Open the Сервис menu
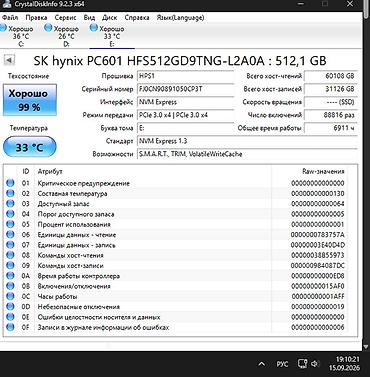 [65, 17]
